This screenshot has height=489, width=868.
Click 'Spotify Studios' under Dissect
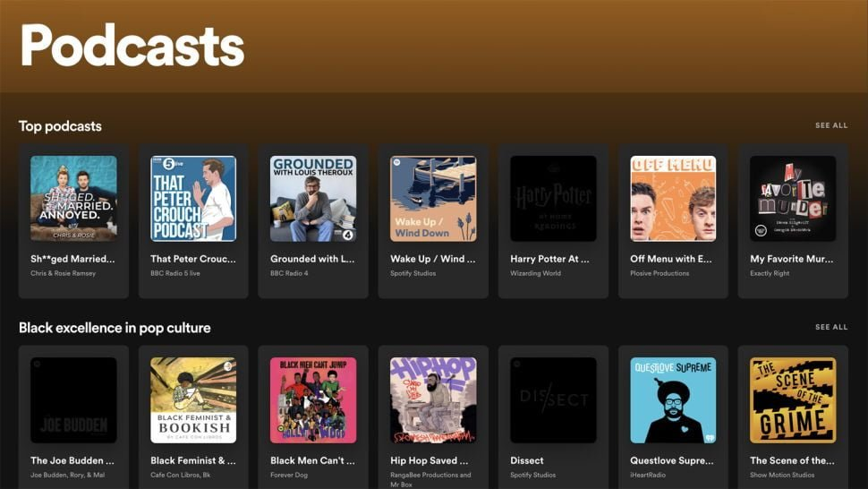click(533, 475)
